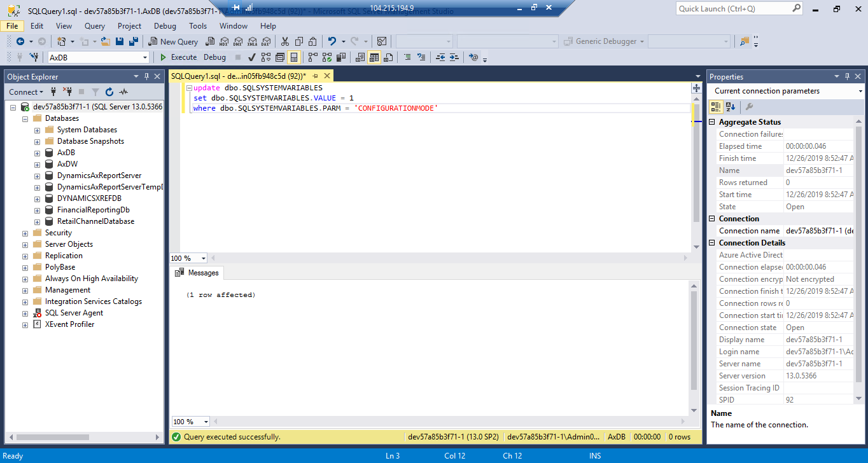The width and height of the screenshot is (868, 463).
Task: Switch output to Results to Text
Action: click(x=360, y=57)
